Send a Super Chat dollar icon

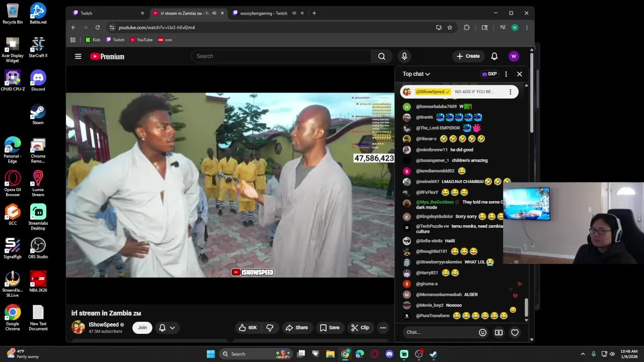[x=499, y=332]
